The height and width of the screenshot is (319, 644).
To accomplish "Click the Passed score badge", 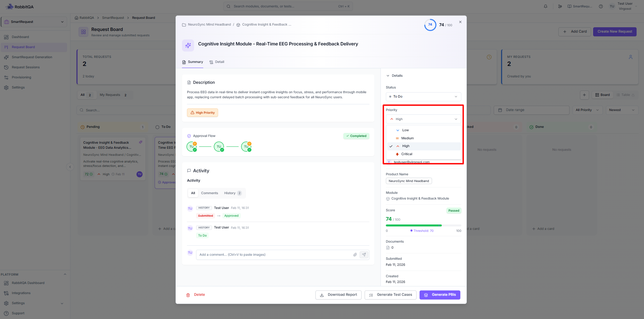I will click(454, 211).
